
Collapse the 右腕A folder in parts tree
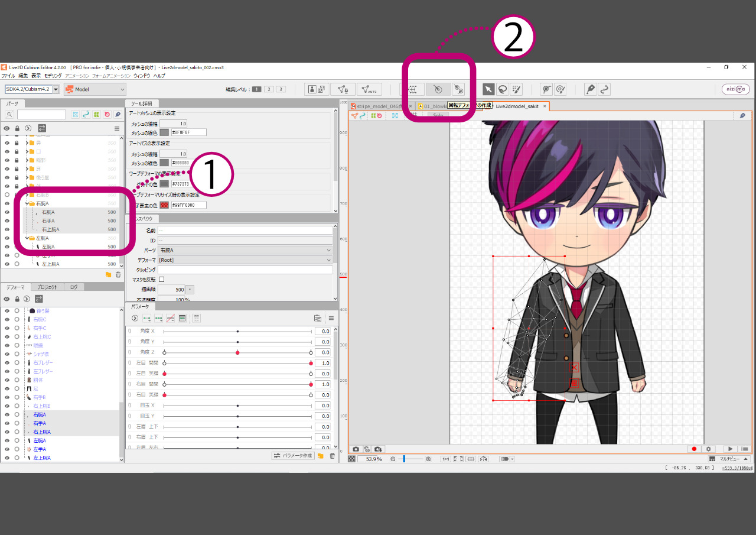(x=27, y=203)
